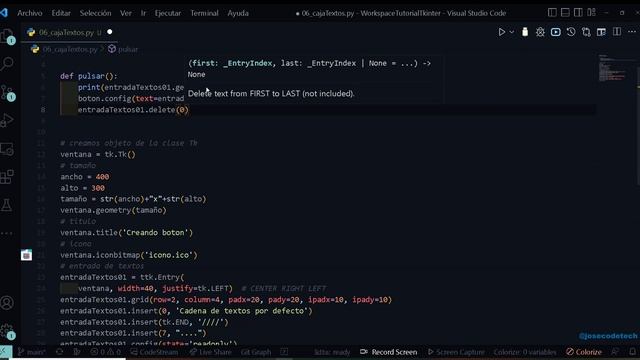This screenshot has height=360, width=640.
Task: Show additional activity bar views ellipsis
Action: click(7, 233)
